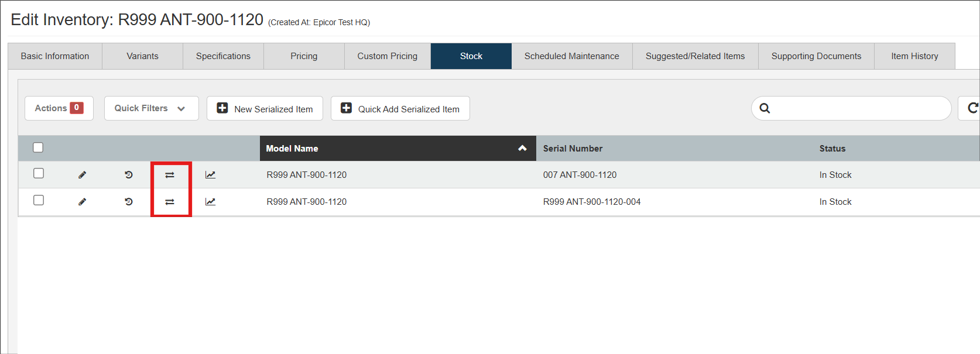This screenshot has width=980, height=354.
Task: Expand the Quick Filters dropdown
Action: (x=151, y=108)
